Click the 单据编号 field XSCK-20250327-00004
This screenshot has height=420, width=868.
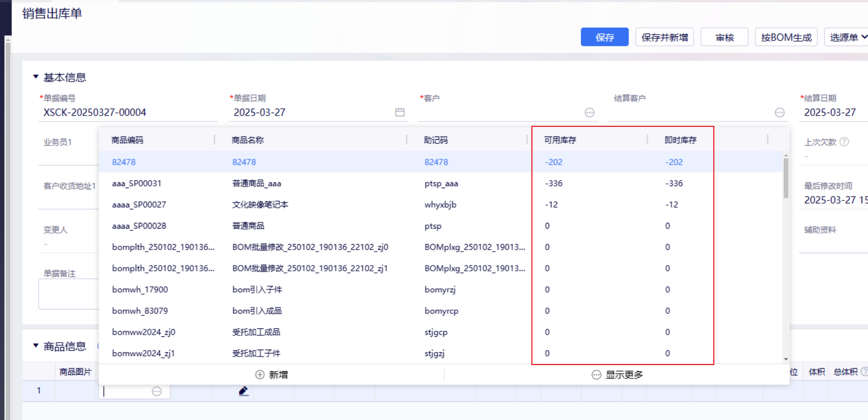click(128, 112)
